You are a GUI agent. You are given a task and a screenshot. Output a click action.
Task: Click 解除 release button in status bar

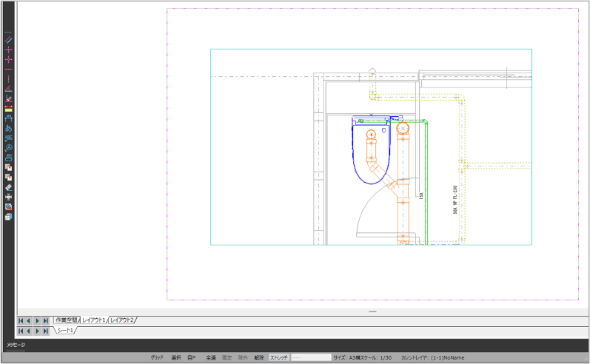coord(258,357)
